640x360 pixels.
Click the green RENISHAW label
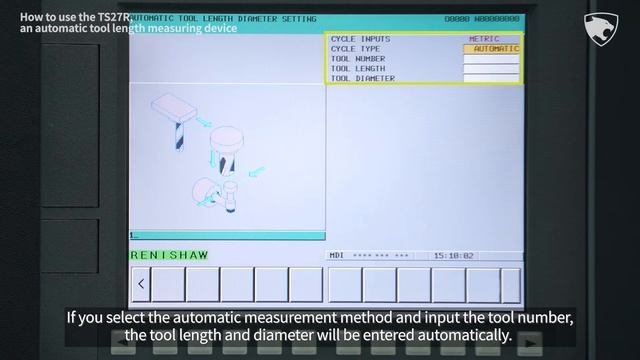[169, 255]
